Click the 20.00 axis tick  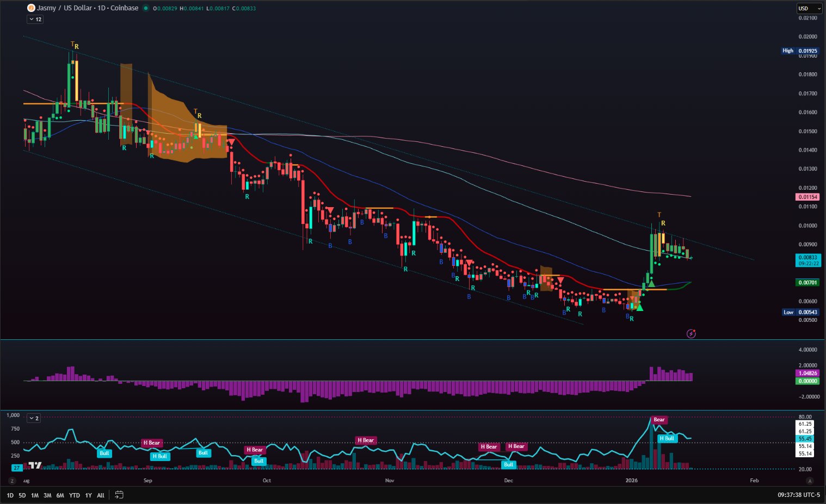[805, 469]
